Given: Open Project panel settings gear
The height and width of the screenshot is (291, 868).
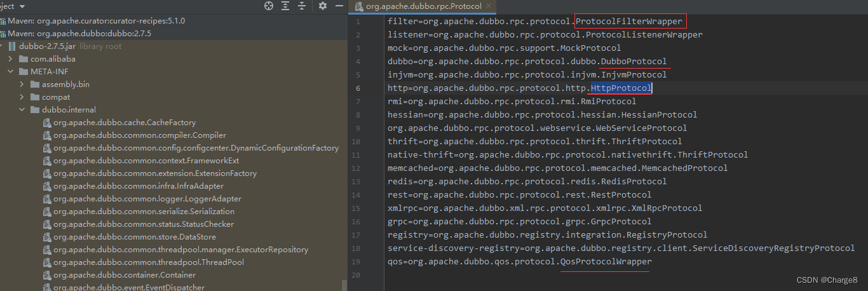Looking at the screenshot, I should point(322,6).
